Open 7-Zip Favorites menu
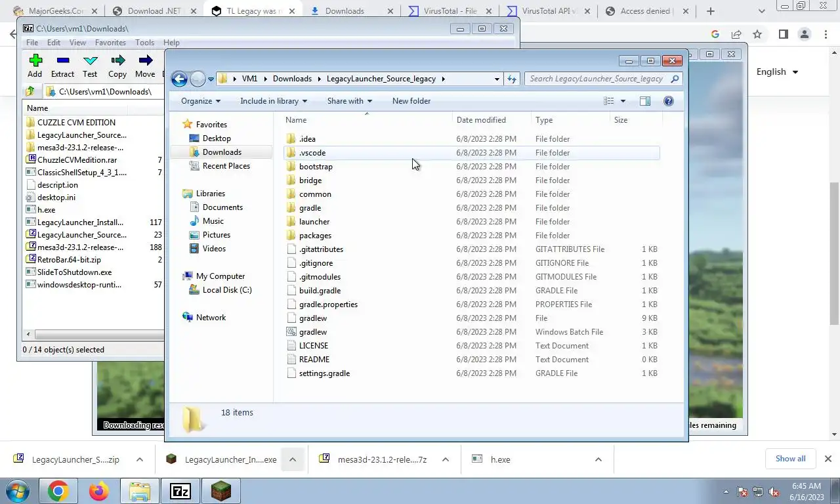This screenshot has height=504, width=840. [x=110, y=43]
